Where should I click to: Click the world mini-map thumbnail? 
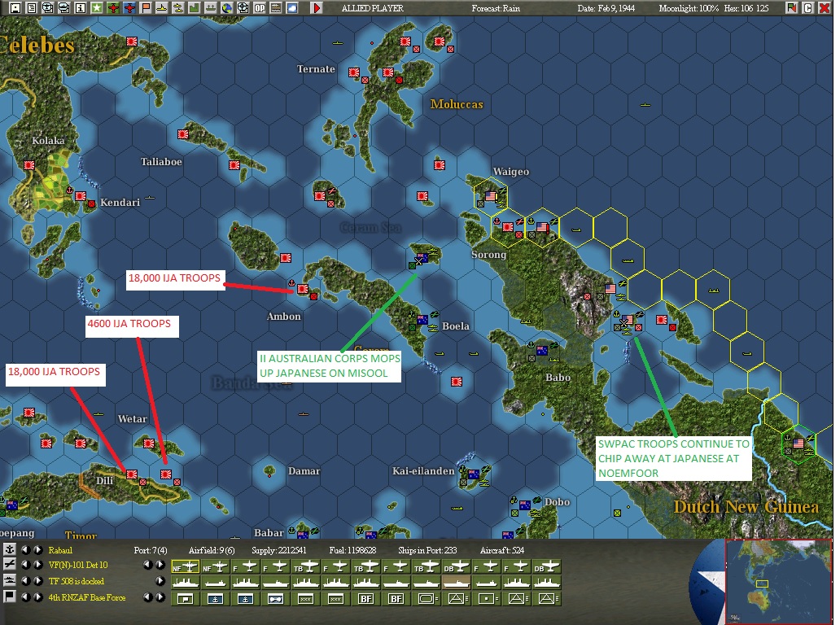click(x=778, y=582)
